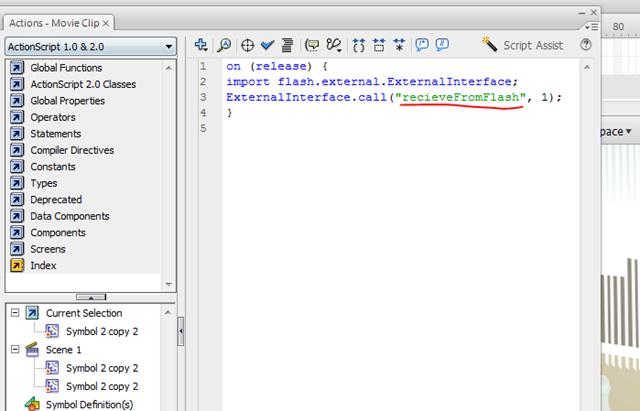Apply Auto format icon
This screenshot has height=411, width=640.
point(288,45)
